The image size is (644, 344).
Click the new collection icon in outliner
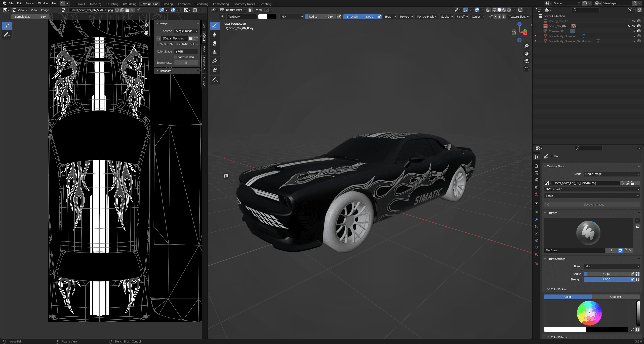639,10
